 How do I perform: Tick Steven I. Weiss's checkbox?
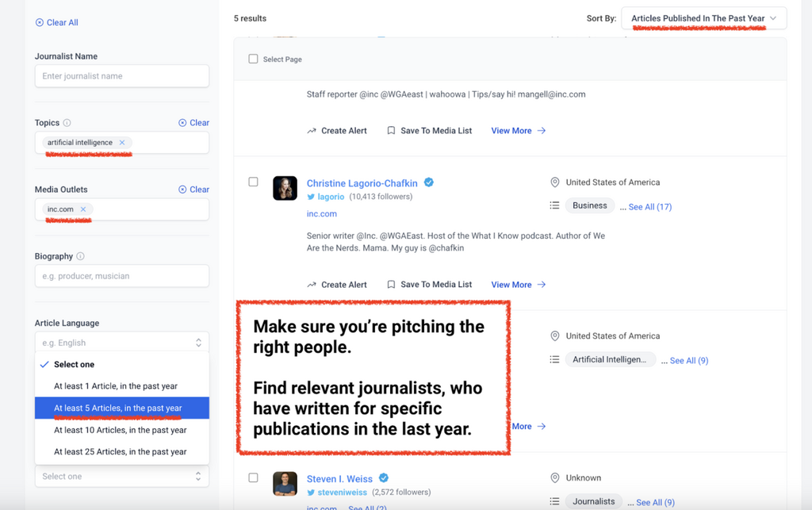pos(253,477)
